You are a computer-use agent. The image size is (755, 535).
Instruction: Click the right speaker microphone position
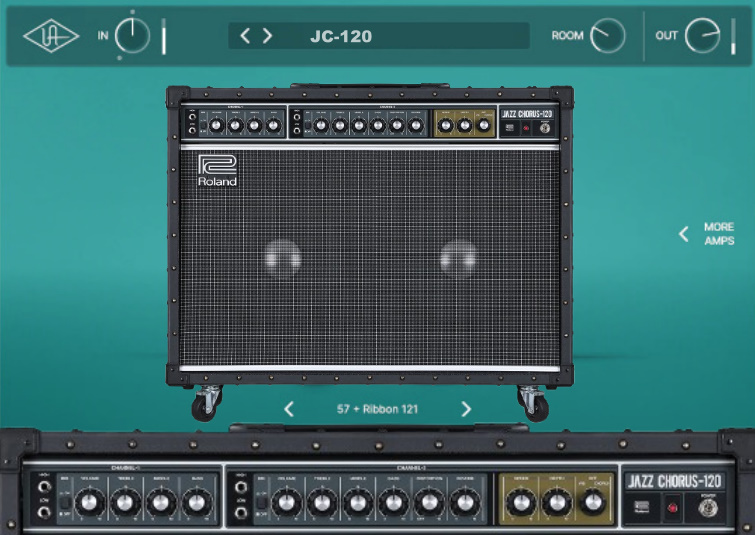tap(457, 257)
